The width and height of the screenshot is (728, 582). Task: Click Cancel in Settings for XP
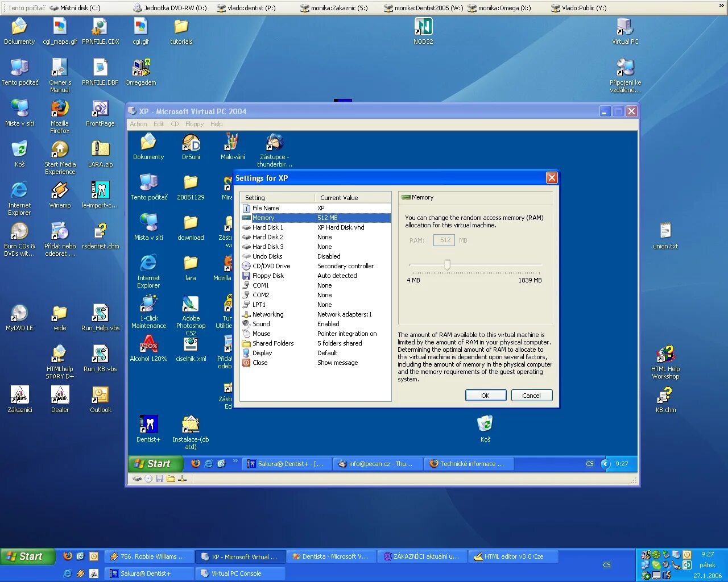(x=532, y=396)
